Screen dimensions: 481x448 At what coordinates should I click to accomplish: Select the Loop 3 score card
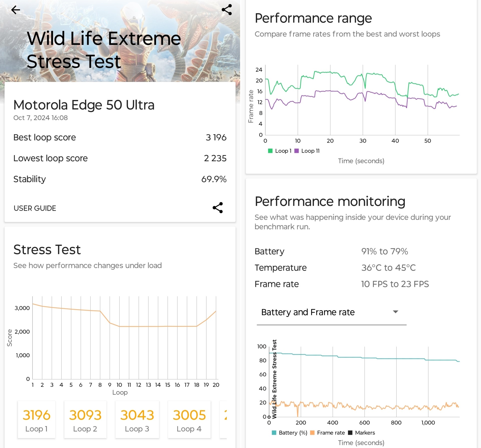pos(137,420)
